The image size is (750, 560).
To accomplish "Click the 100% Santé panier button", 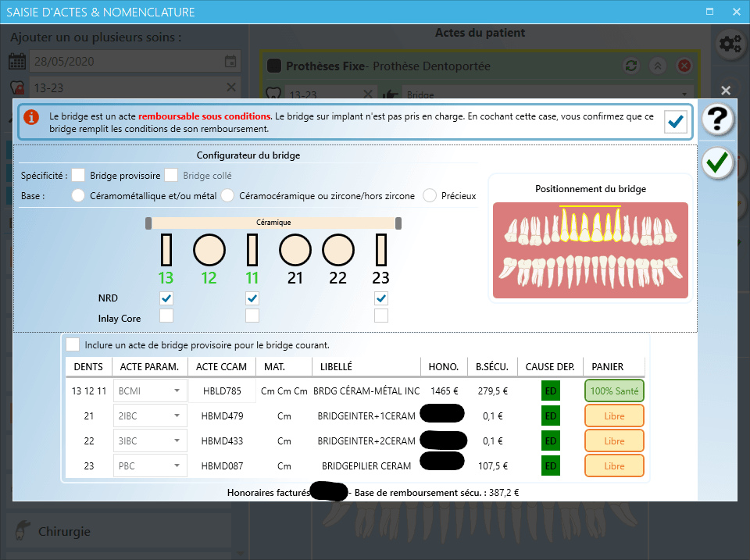I will click(x=614, y=391).
